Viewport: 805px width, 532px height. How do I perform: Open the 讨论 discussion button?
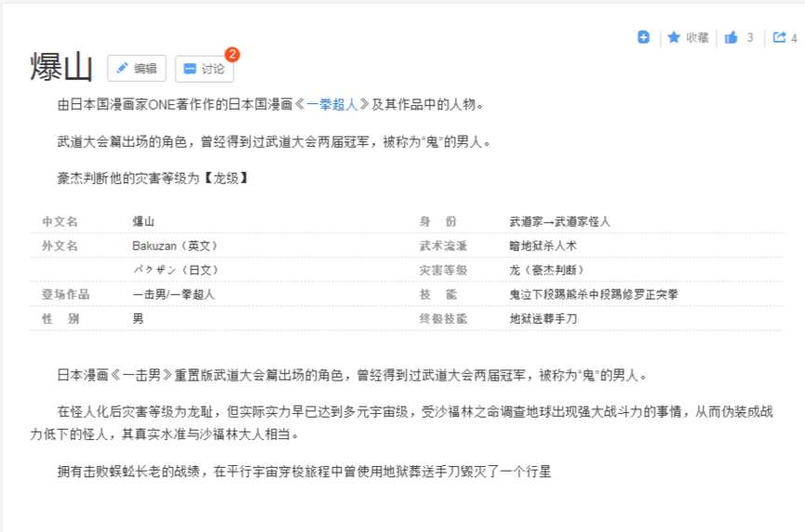coord(204,69)
